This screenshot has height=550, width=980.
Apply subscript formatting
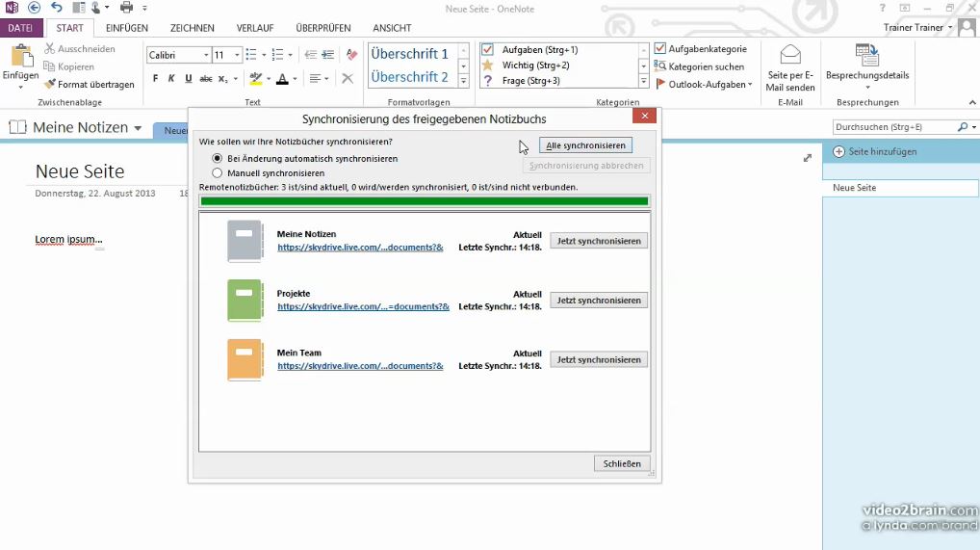[222, 78]
